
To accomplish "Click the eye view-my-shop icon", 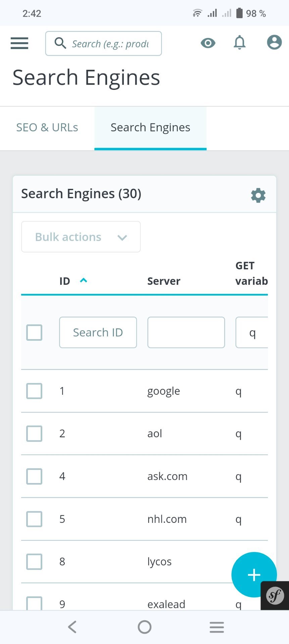I will (x=208, y=43).
